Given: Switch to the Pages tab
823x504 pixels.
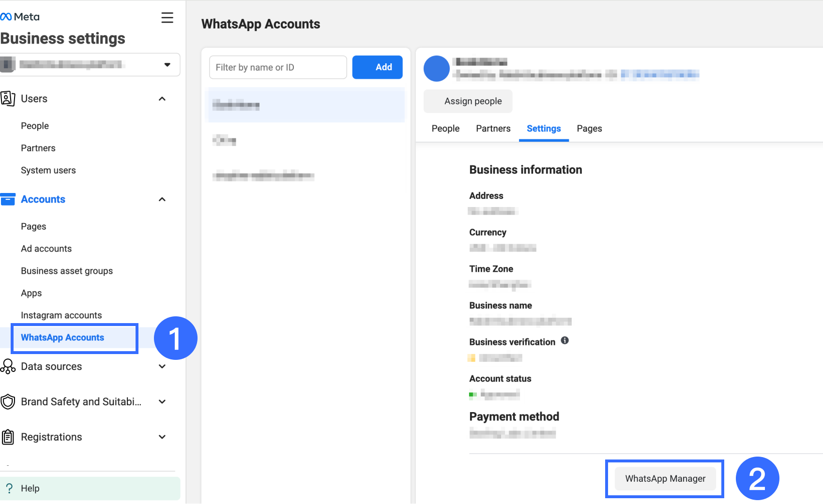Looking at the screenshot, I should coord(589,129).
